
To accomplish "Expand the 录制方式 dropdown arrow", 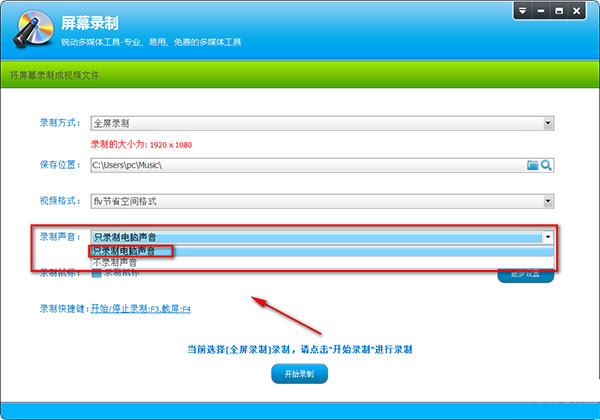I will pos(548,123).
